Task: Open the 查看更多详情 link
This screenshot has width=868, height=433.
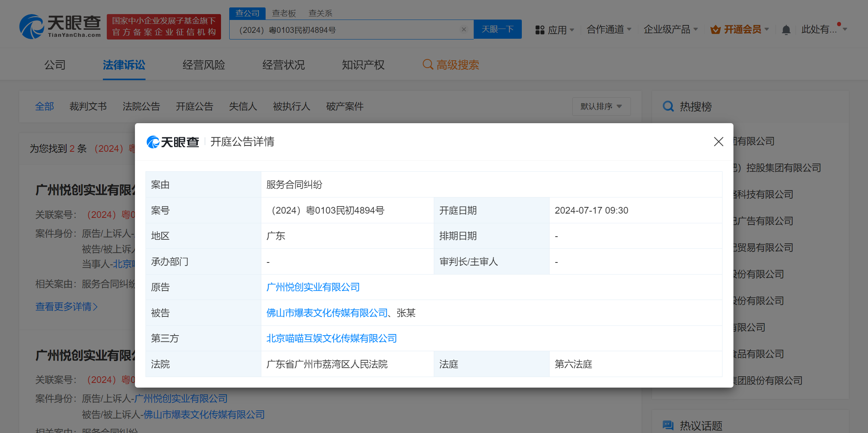Action: pos(66,307)
